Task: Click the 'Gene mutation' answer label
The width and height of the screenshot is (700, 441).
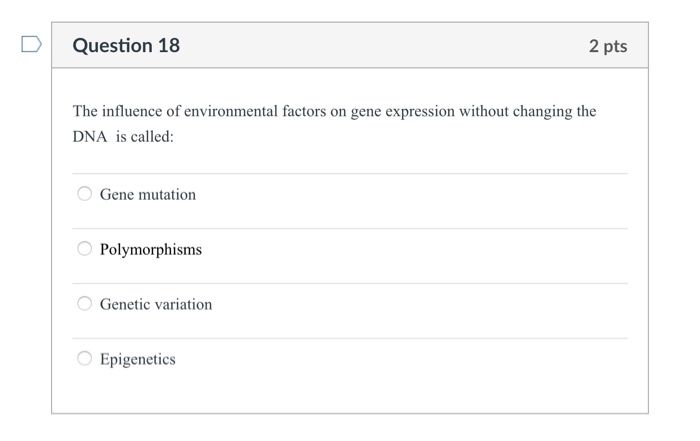Action: point(148,194)
